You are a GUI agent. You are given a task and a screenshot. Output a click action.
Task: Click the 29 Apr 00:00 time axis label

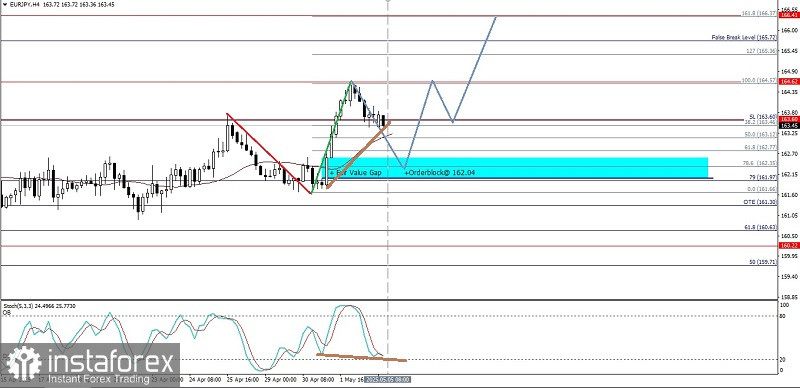282,380
